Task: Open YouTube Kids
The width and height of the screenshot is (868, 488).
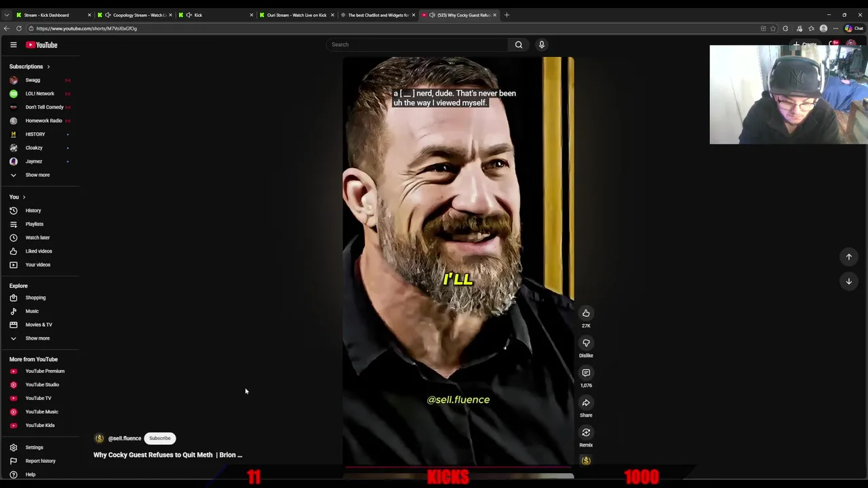Action: (x=40, y=426)
